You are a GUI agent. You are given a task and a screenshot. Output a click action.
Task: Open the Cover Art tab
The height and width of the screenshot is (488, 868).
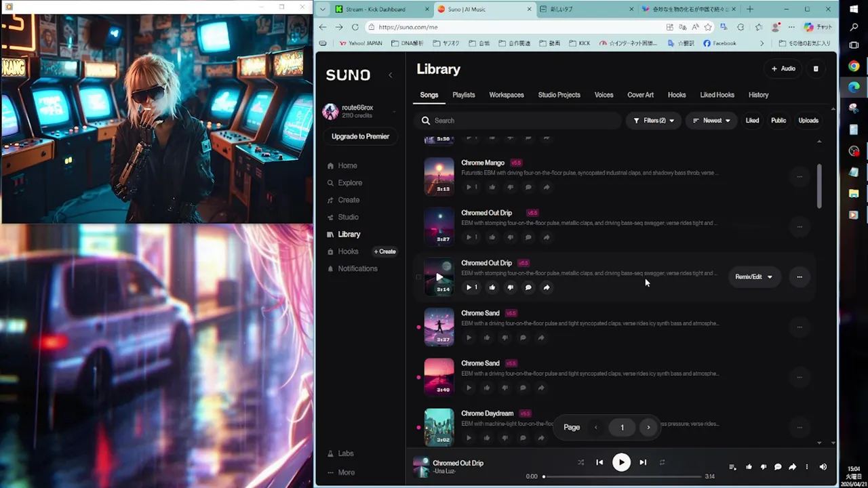640,95
